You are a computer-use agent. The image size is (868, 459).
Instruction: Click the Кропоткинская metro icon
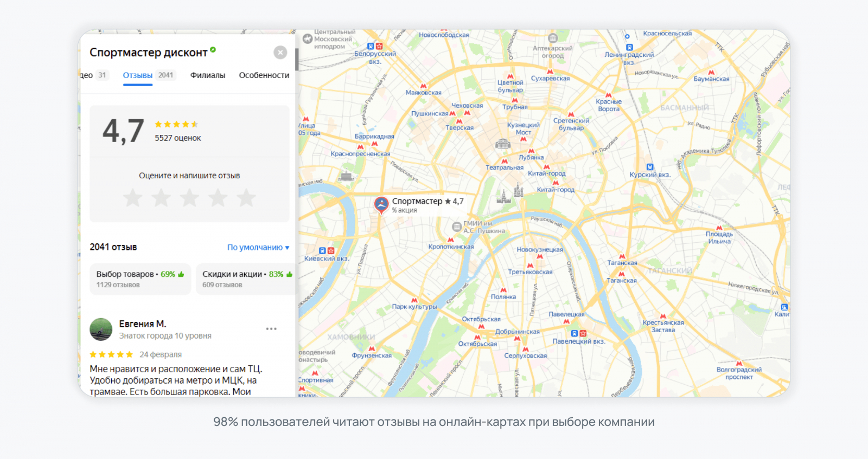[x=451, y=240]
